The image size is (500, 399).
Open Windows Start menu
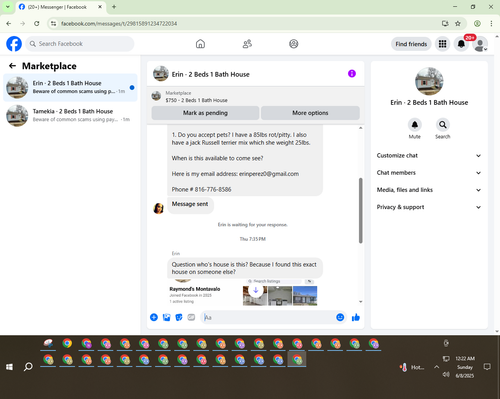pos(9,367)
